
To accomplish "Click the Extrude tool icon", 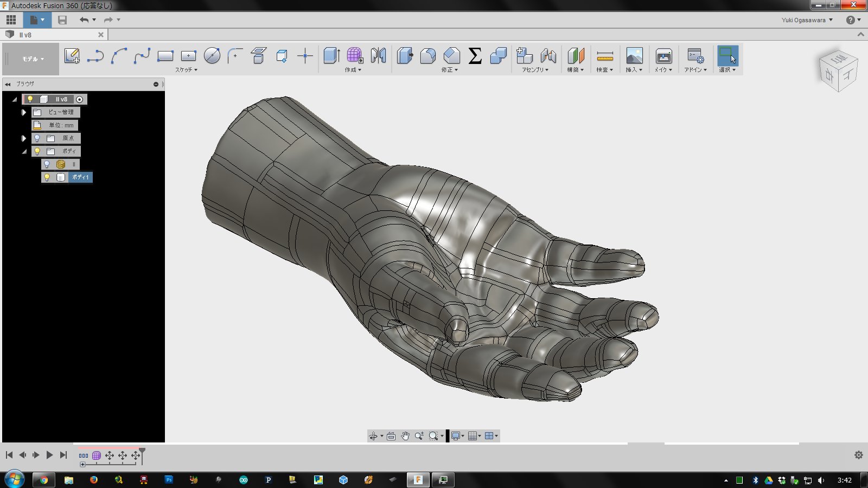I will (331, 55).
